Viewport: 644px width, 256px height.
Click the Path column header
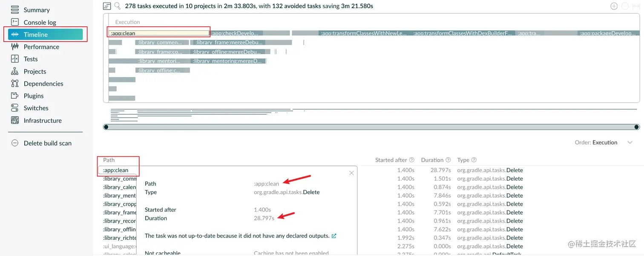[x=109, y=160]
